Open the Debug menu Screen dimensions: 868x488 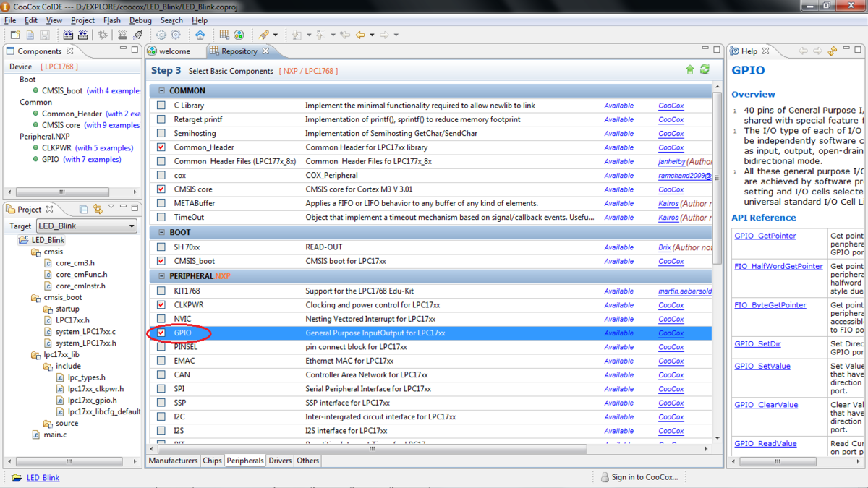(140, 20)
